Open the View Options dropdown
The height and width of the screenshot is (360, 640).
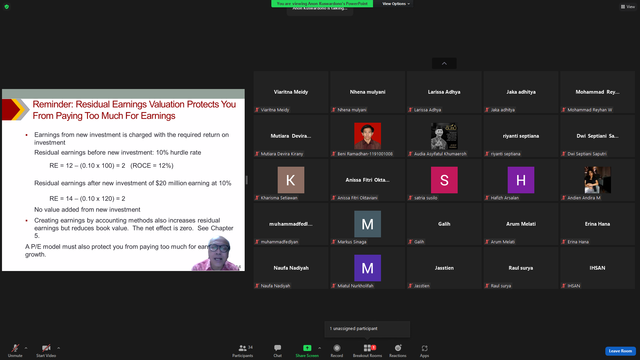click(x=396, y=4)
